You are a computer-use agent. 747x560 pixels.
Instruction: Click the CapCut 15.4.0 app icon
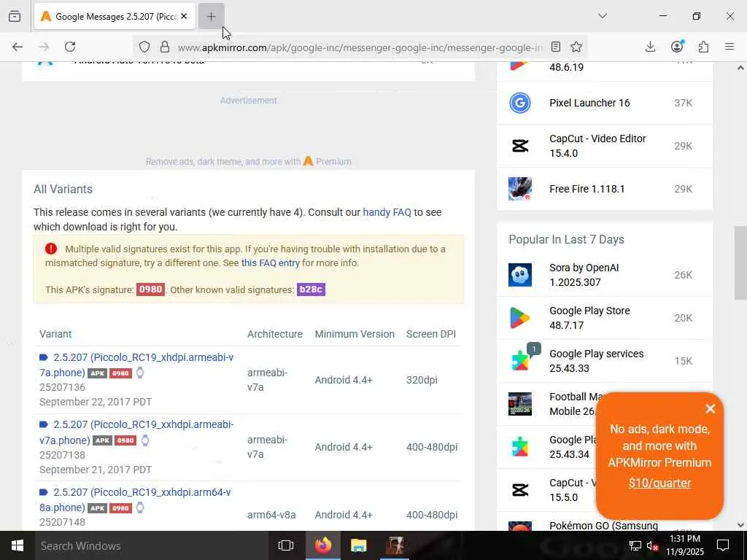click(x=519, y=146)
